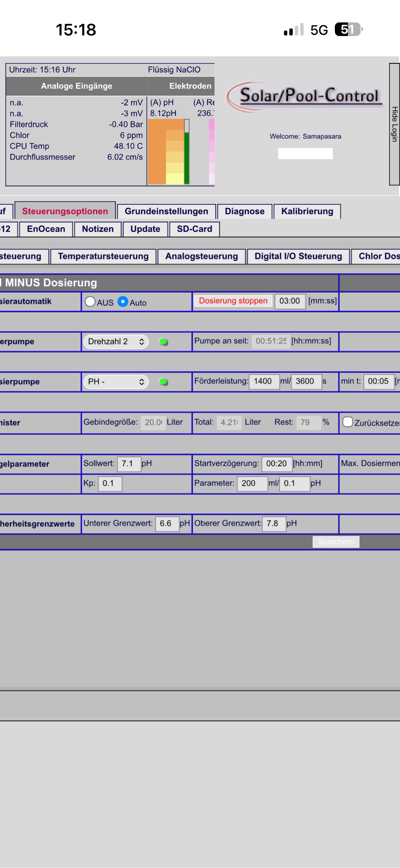Click the green pH indicator gauge

187,152
